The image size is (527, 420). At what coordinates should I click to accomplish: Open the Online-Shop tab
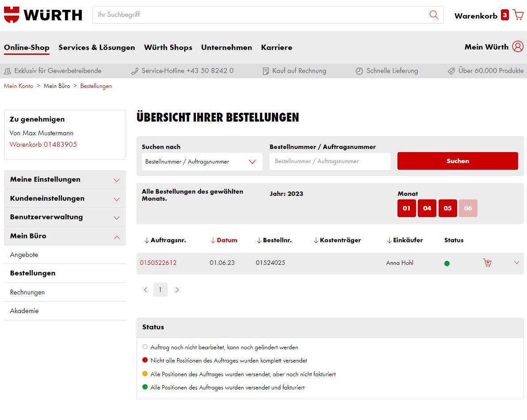[x=27, y=47]
